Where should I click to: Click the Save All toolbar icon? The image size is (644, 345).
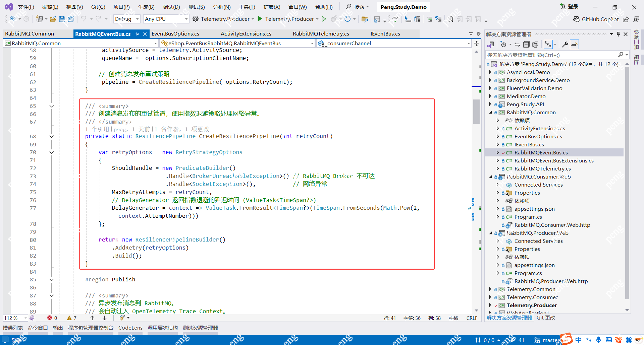pos(71,19)
